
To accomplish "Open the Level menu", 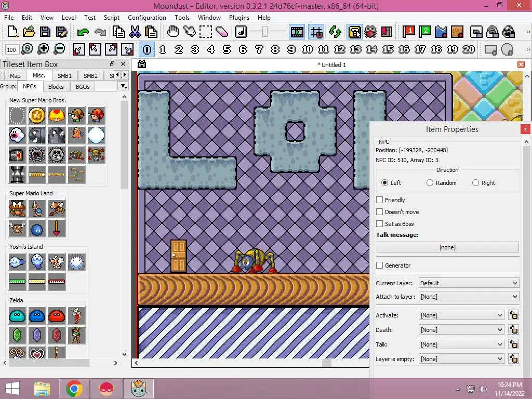I will [x=69, y=17].
